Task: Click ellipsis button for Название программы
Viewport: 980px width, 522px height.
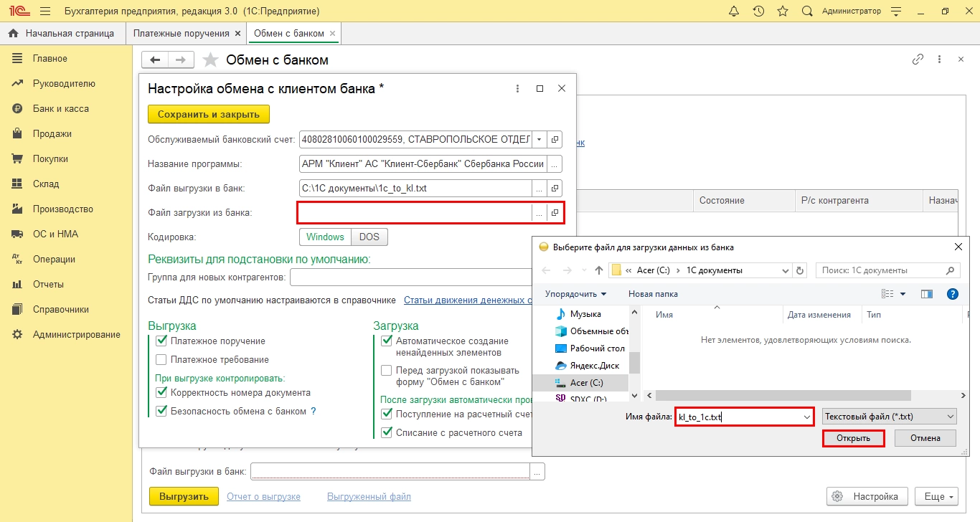Action: click(x=555, y=163)
